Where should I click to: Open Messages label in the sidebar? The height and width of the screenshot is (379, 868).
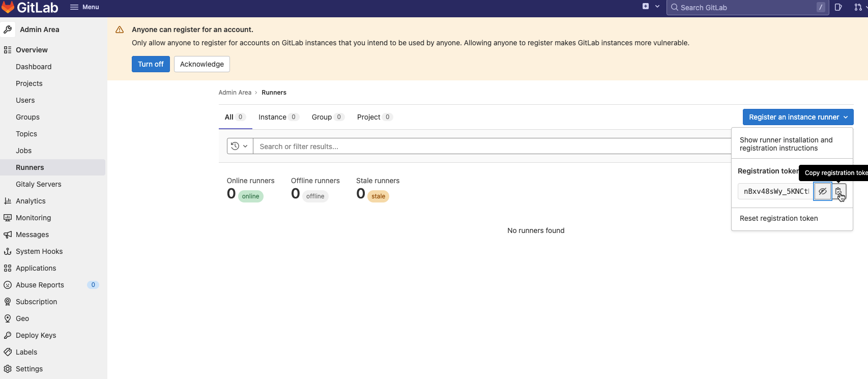32,235
